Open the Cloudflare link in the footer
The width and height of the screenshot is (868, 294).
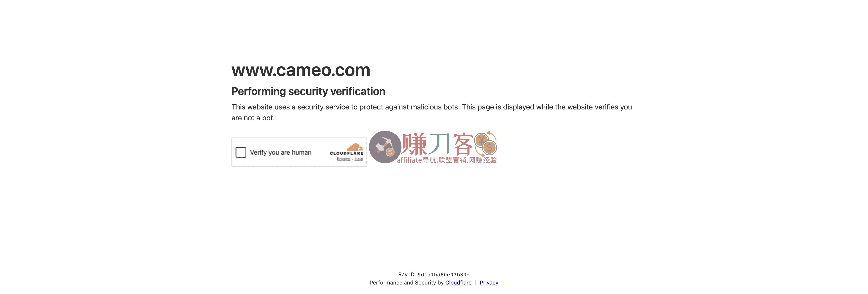coord(458,282)
